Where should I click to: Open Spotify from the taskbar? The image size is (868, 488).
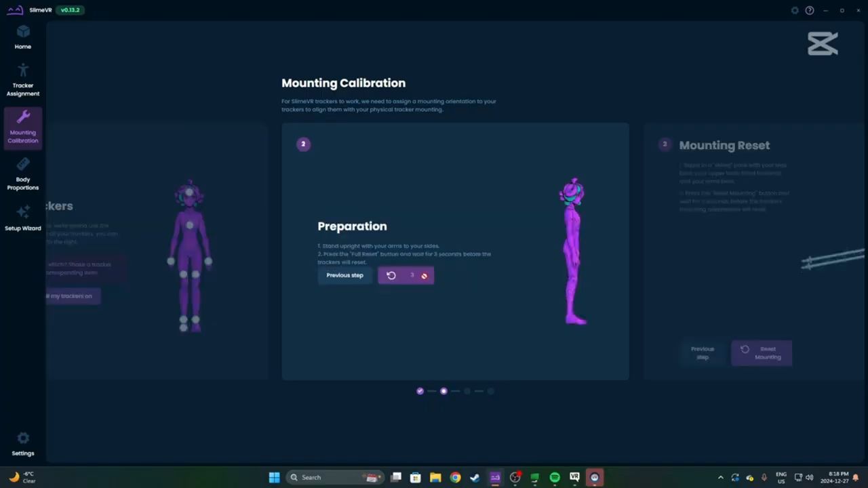(555, 478)
